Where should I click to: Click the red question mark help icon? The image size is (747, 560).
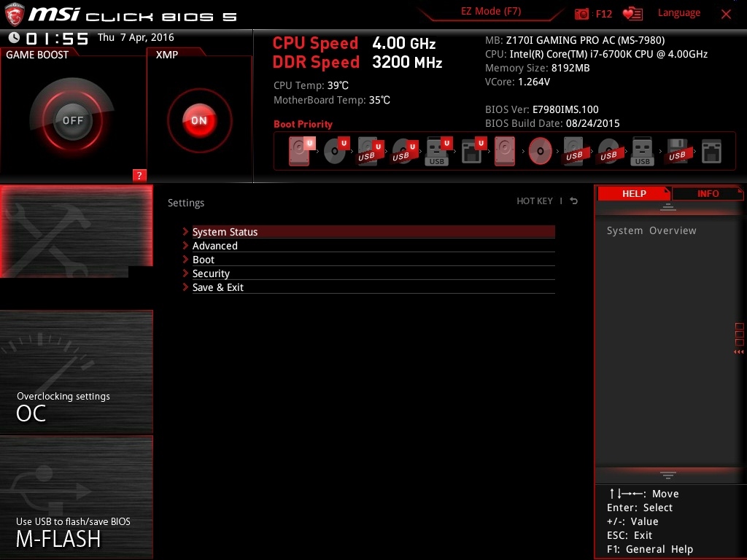139,175
